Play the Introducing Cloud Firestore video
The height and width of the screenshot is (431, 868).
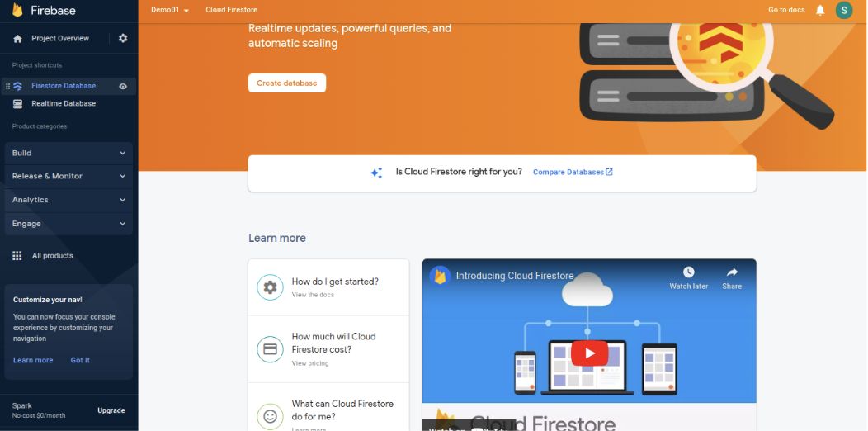[x=590, y=353]
